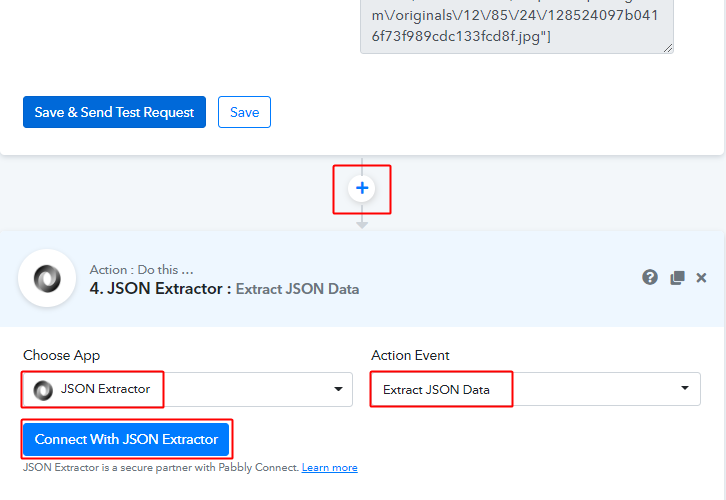This screenshot has height=500, width=726.
Task: Click the 'Action : Do this ...' label
Action: [x=142, y=269]
